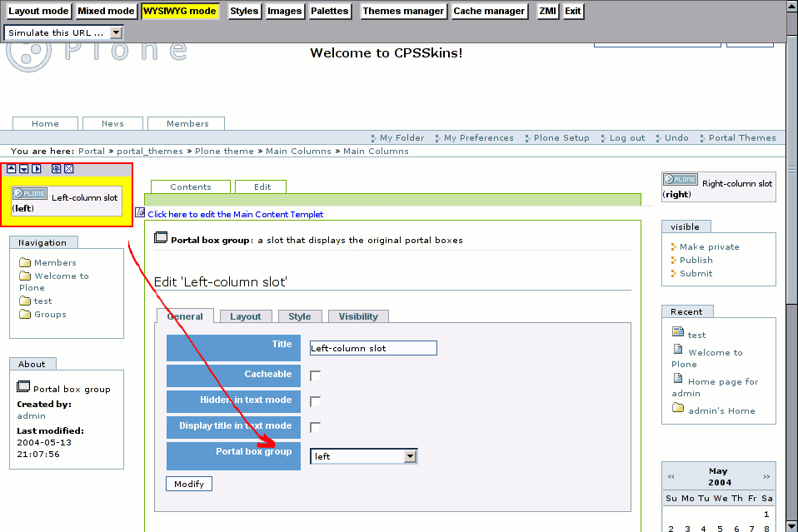Open the Simulate this URL dropdown
The height and width of the screenshot is (532, 798).
(x=63, y=32)
